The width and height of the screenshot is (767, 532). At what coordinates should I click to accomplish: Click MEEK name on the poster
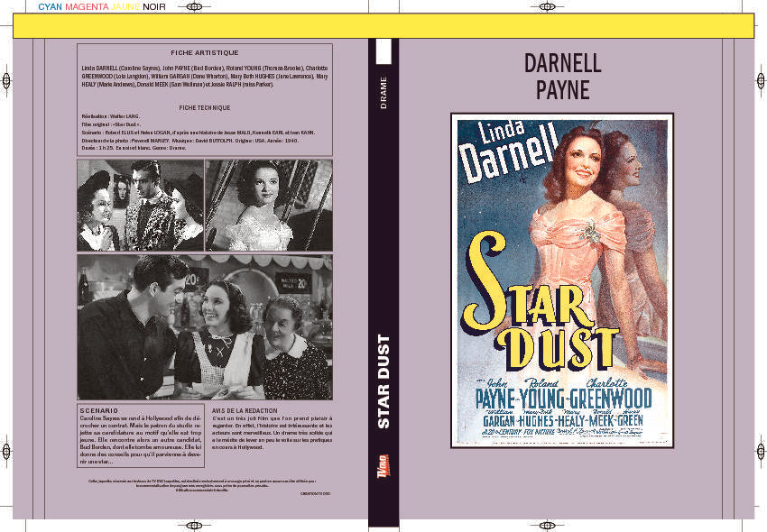point(601,421)
